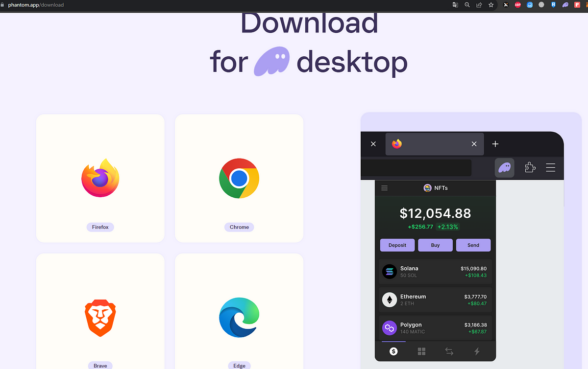This screenshot has width=588, height=369.
Task: Click the +$256.77 gain value
Action: click(x=420, y=227)
